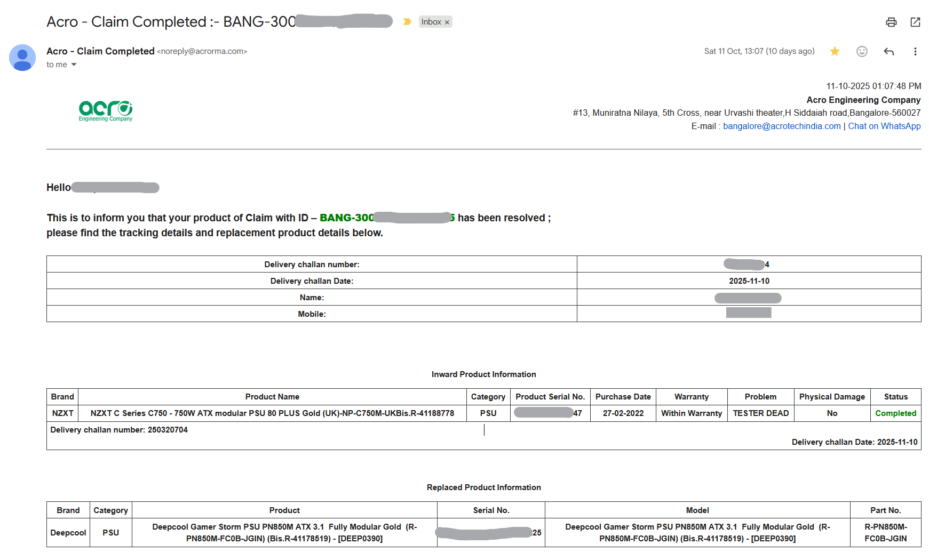Open bangalore@acrotechindia.com email link
This screenshot has width=929, height=560.
tap(781, 126)
